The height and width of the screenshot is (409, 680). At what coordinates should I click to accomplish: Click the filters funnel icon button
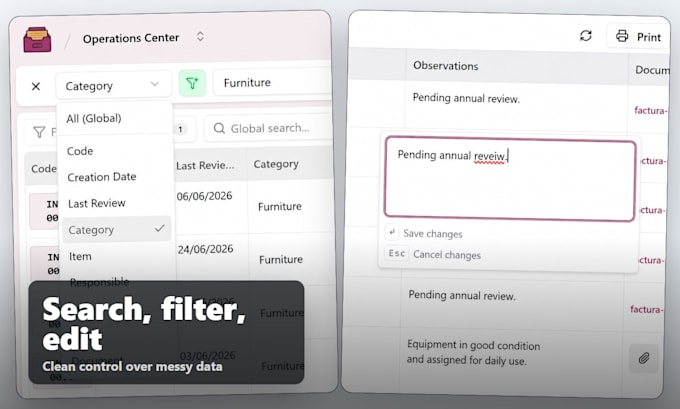click(x=39, y=132)
